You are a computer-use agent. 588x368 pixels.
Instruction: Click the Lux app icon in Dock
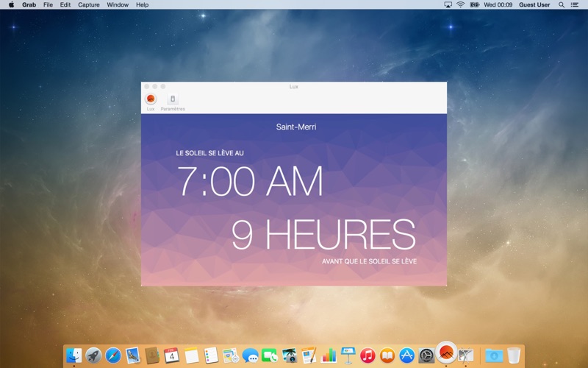446,353
